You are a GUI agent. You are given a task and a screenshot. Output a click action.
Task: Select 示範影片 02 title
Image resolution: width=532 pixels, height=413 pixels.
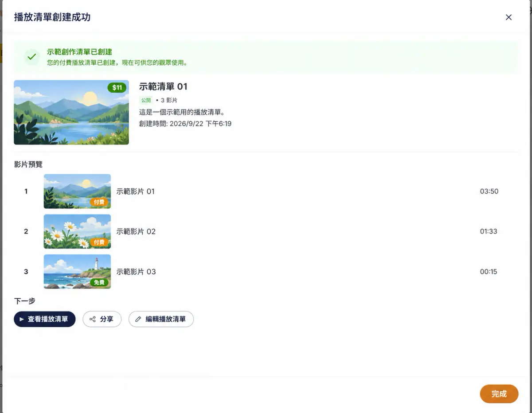(136, 231)
